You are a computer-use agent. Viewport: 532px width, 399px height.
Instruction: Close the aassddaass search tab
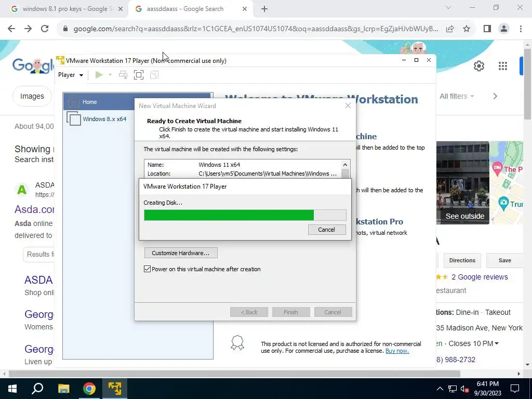pyautogui.click(x=245, y=9)
